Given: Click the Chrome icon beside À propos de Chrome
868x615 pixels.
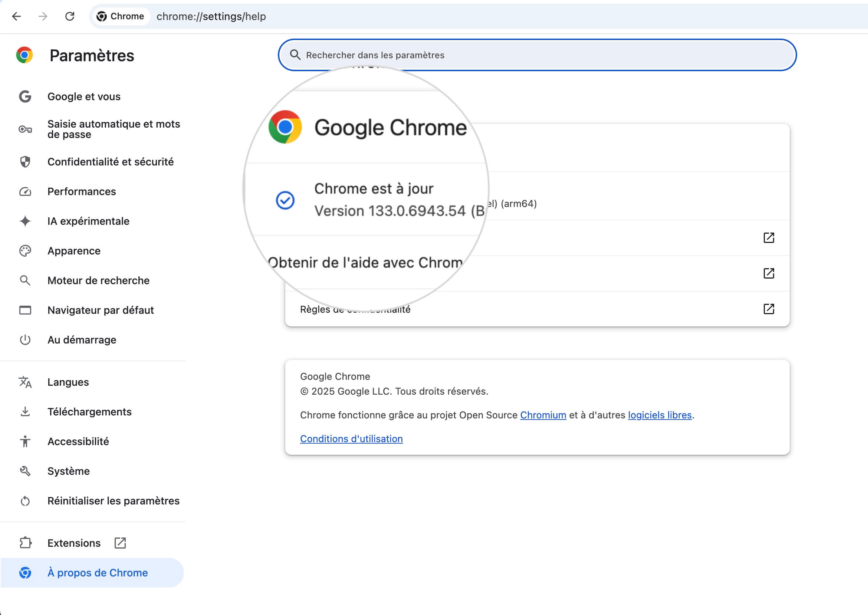Looking at the screenshot, I should click(x=25, y=573).
